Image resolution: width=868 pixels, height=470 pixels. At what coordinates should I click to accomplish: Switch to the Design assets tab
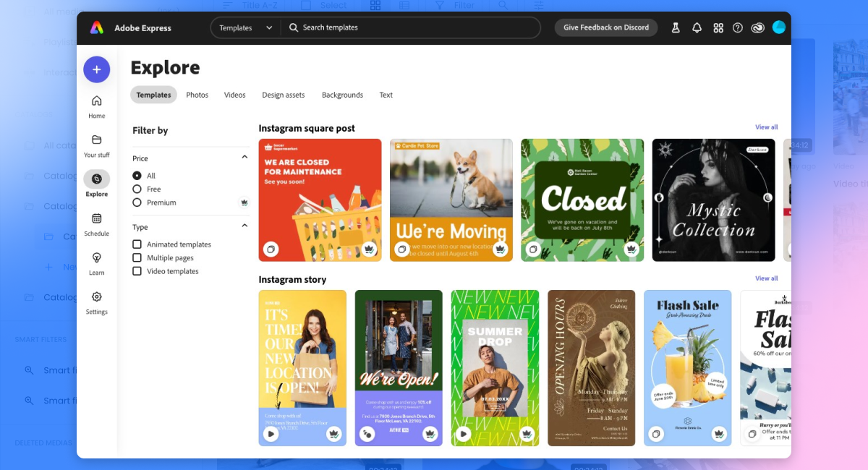283,95
